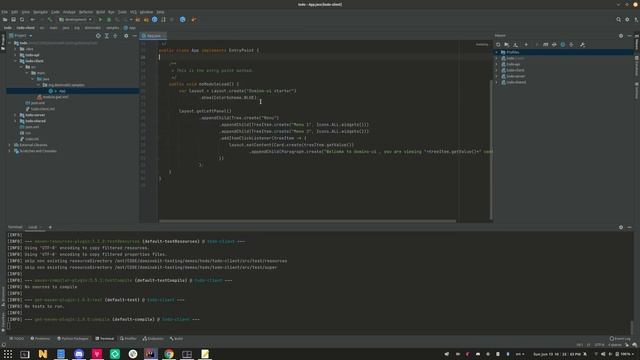Open IDE settings gear in top-right toolbar
The image size is (640, 360).
627,20
